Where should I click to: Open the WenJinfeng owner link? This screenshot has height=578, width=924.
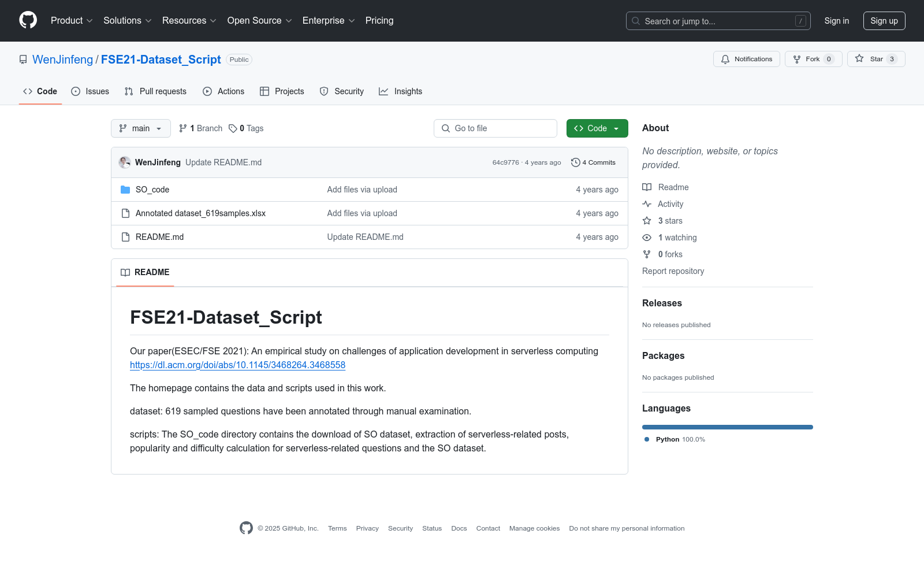point(62,60)
